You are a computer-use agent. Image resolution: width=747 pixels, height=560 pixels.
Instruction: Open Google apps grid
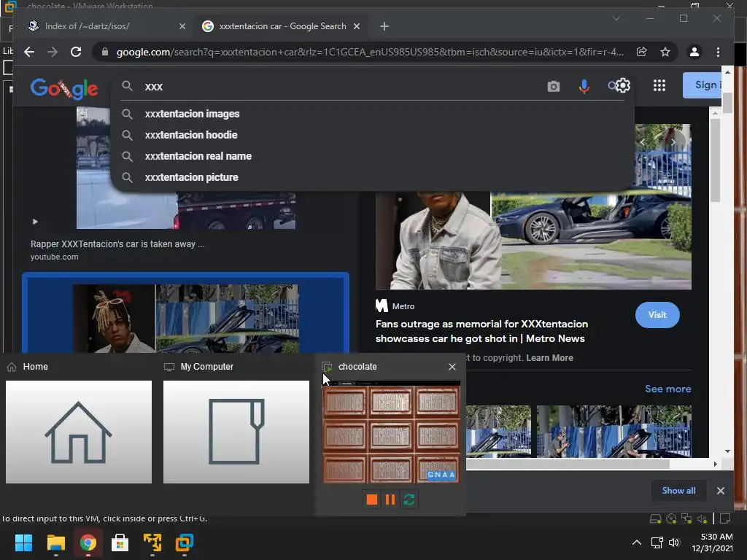[659, 86]
